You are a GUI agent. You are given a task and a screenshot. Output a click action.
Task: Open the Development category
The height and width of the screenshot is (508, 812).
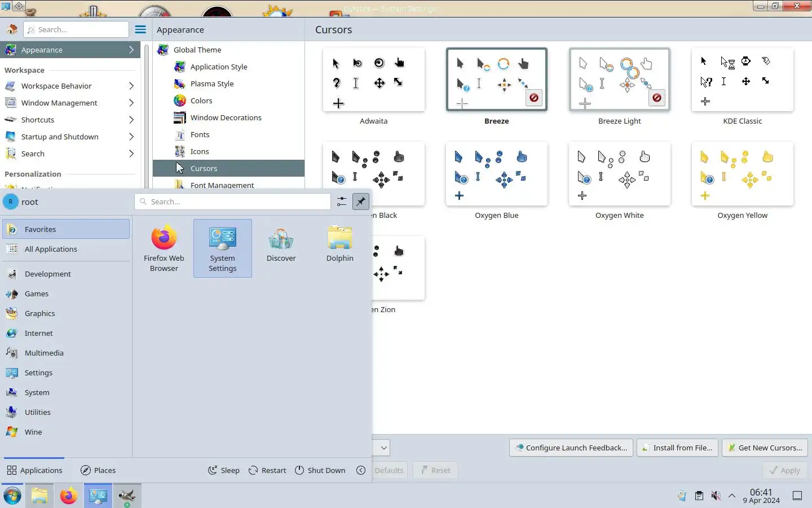tap(66, 274)
